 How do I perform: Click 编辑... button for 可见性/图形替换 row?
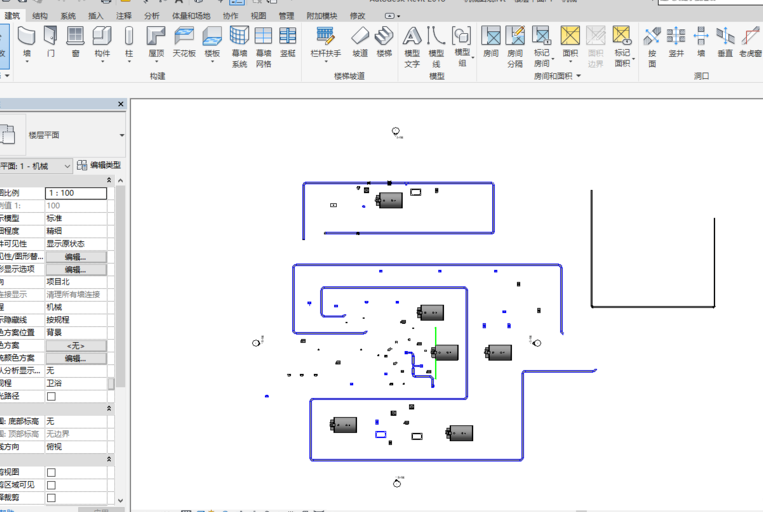coord(76,256)
